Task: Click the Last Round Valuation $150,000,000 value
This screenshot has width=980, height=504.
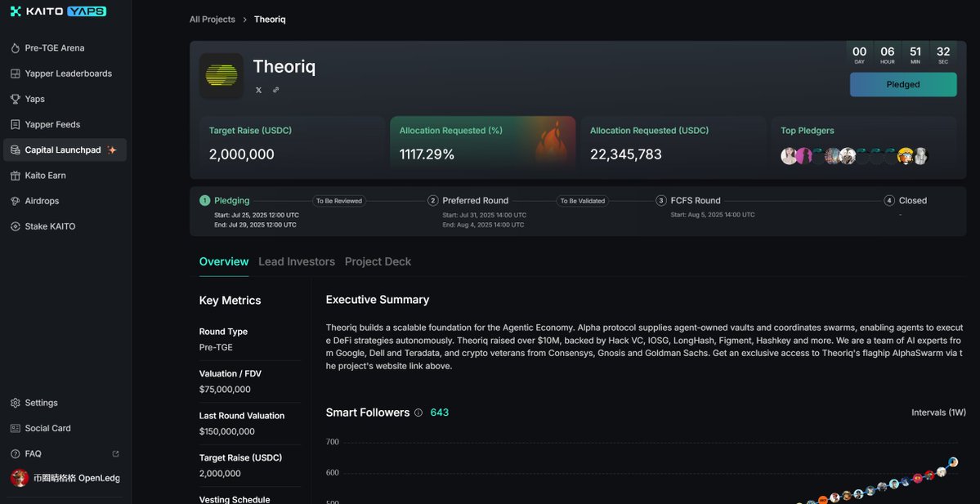Action: 227,431
